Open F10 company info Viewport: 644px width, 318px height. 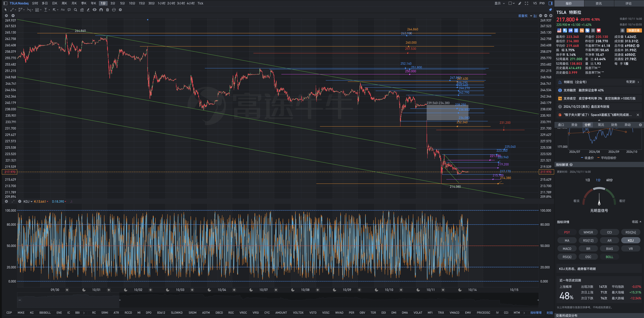tap(542, 3)
